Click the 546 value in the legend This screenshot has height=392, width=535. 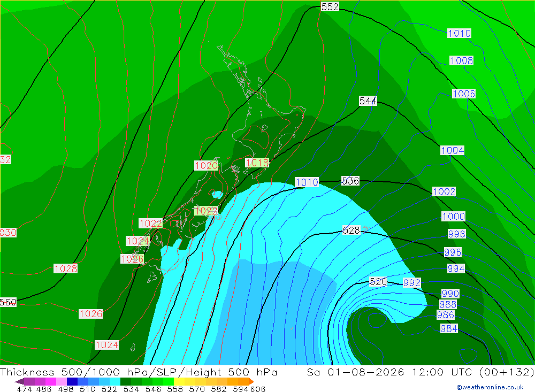click(x=153, y=389)
